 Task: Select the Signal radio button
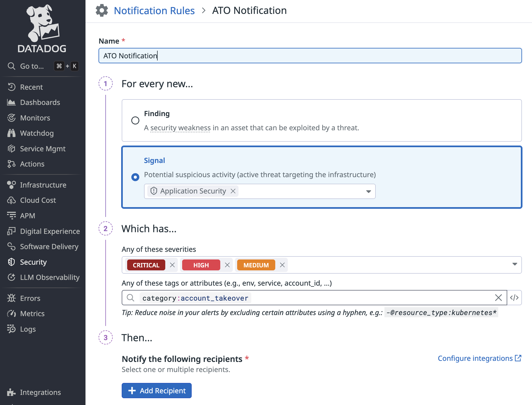pos(135,177)
